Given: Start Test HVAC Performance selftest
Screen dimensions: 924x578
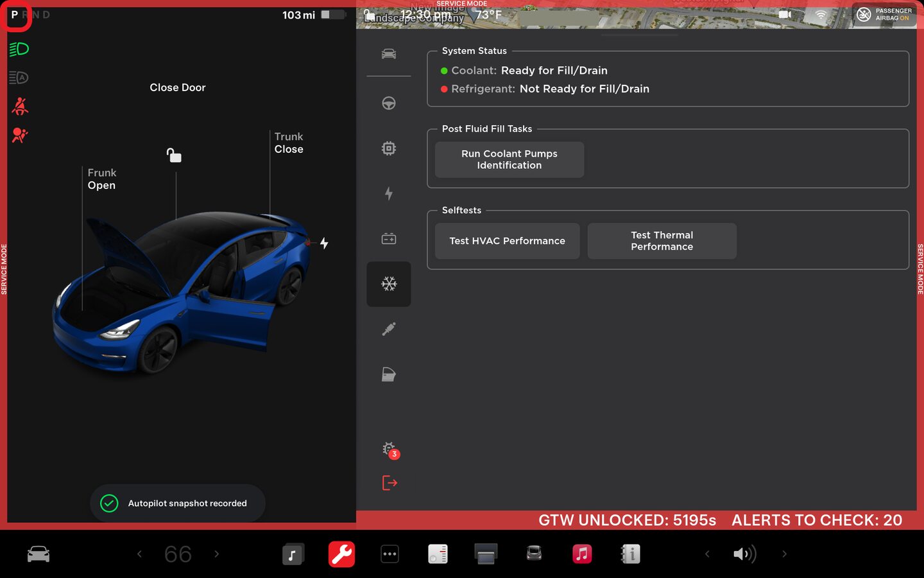Looking at the screenshot, I should (507, 241).
